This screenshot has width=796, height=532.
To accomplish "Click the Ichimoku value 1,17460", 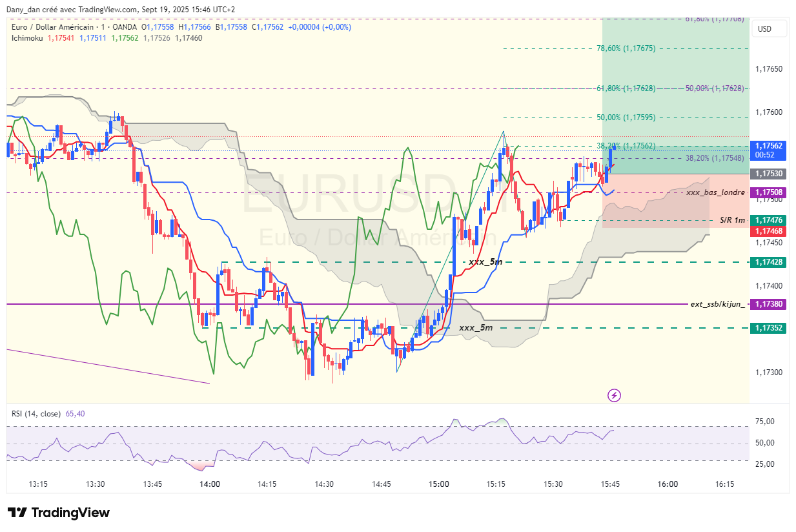I will (189, 38).
